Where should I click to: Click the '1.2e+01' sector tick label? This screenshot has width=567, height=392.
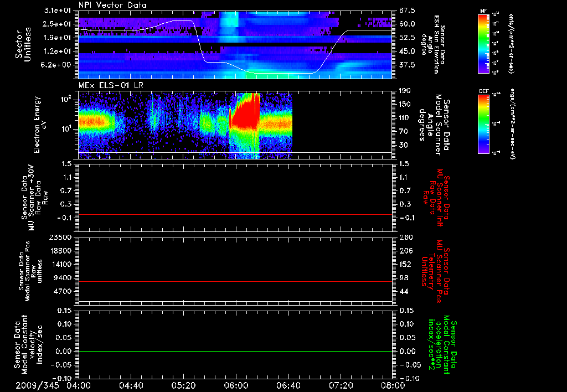[x=59, y=51]
